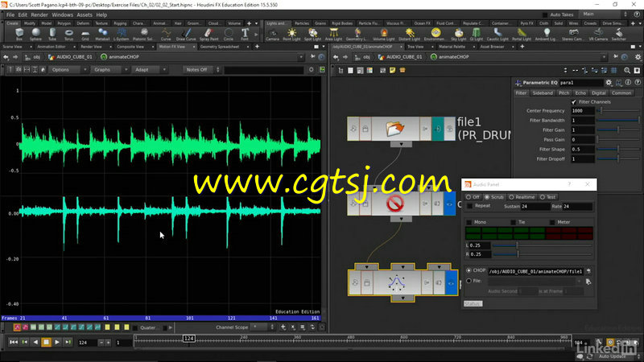Select the Metaball shelf tool

click(x=102, y=34)
